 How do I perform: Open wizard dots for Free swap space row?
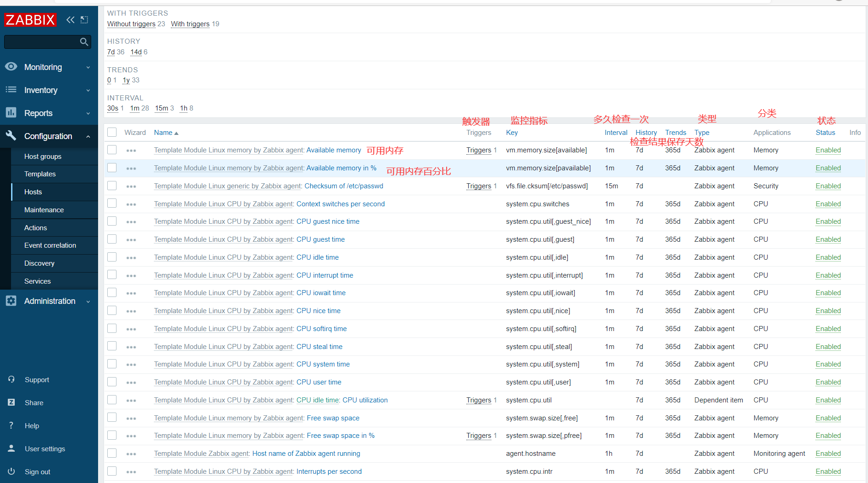click(131, 419)
